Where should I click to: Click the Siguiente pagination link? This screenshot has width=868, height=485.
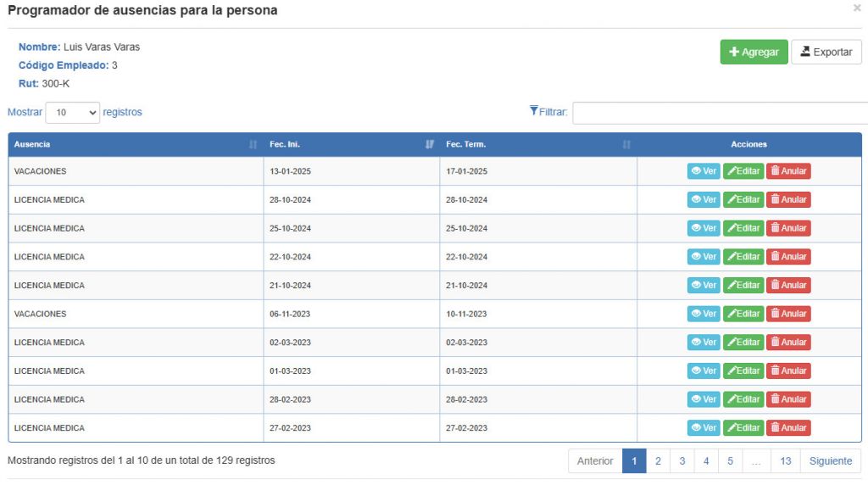click(x=831, y=460)
